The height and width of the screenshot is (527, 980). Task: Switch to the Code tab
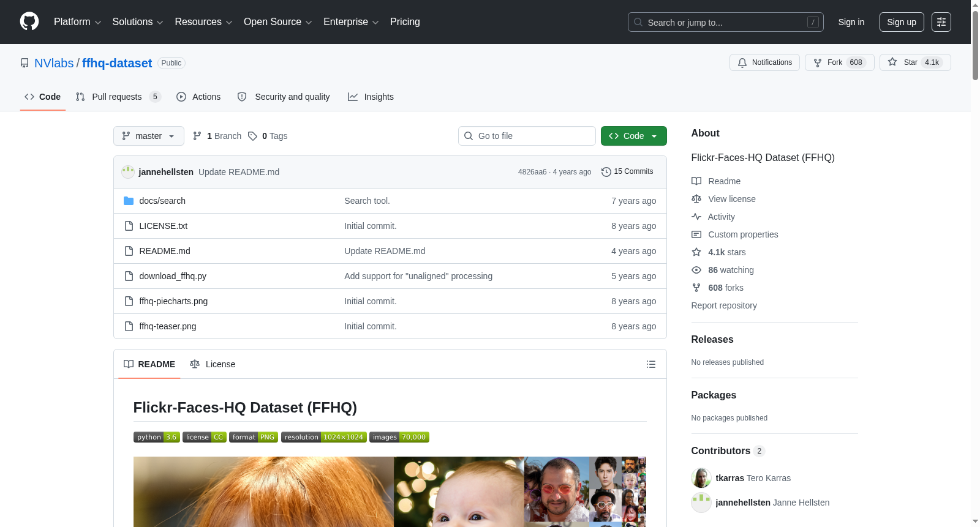pyautogui.click(x=43, y=97)
